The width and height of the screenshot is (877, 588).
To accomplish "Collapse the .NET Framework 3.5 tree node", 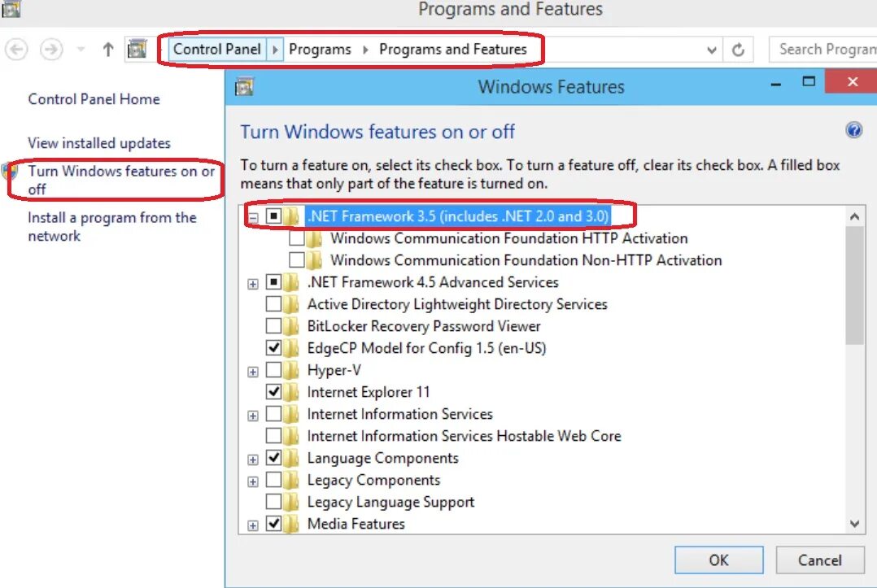I will 253,217.
